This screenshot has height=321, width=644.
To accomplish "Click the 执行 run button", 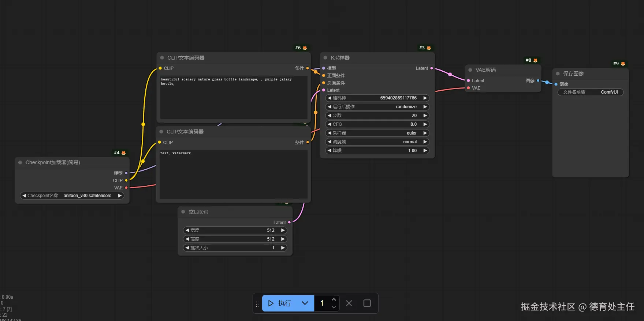I will pyautogui.click(x=280, y=303).
